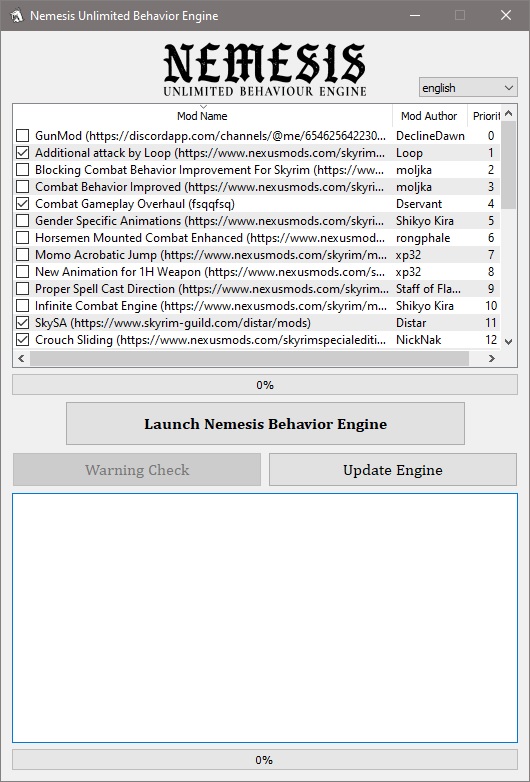
Task: Disable Combat Gameplay Overhaul checkbox
Action: point(22,203)
